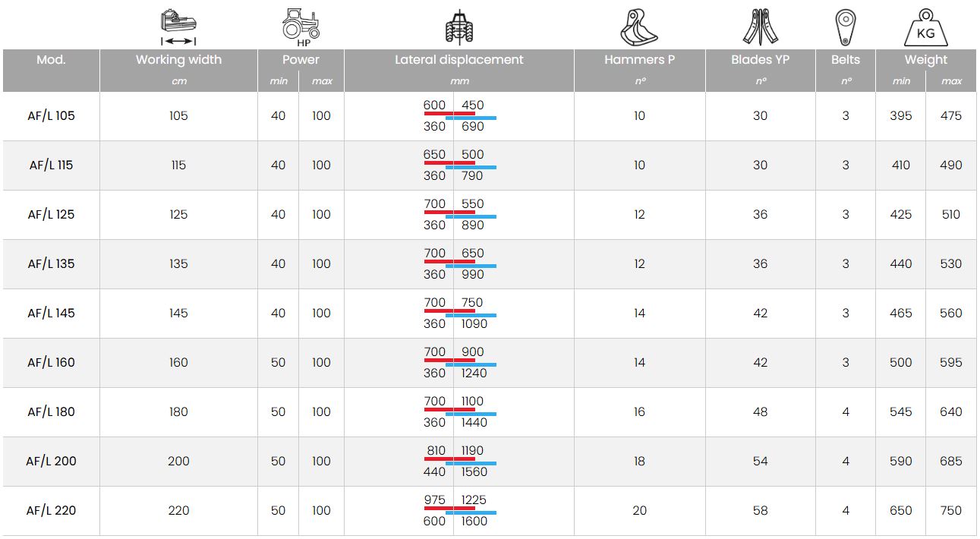Screen dimensions: 980x539
Task: Open the AF/L 160 model row
Action: [51, 363]
